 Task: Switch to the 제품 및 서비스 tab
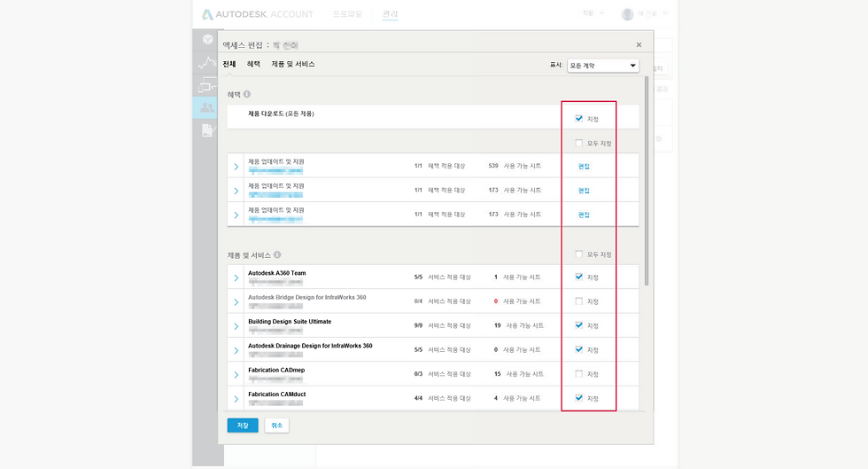click(x=293, y=65)
